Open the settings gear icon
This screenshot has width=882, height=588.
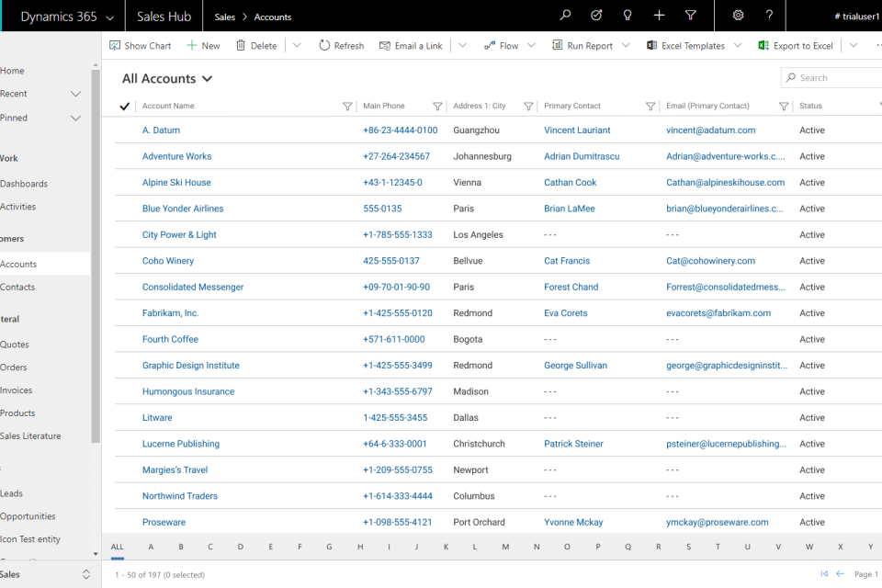pos(738,16)
